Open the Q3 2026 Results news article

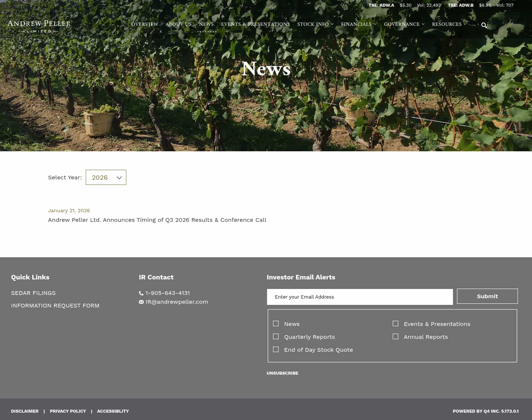157,220
